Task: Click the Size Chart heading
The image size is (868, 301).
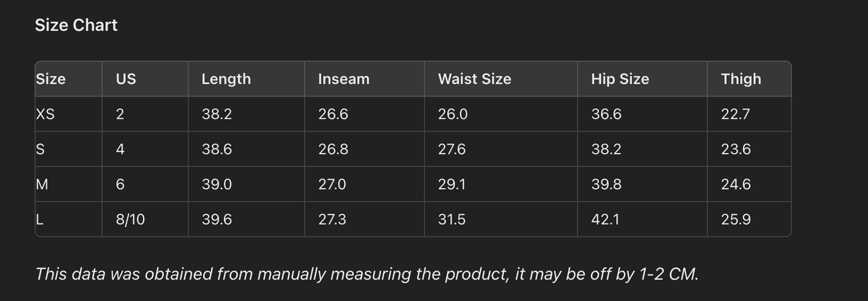Action: (x=76, y=25)
